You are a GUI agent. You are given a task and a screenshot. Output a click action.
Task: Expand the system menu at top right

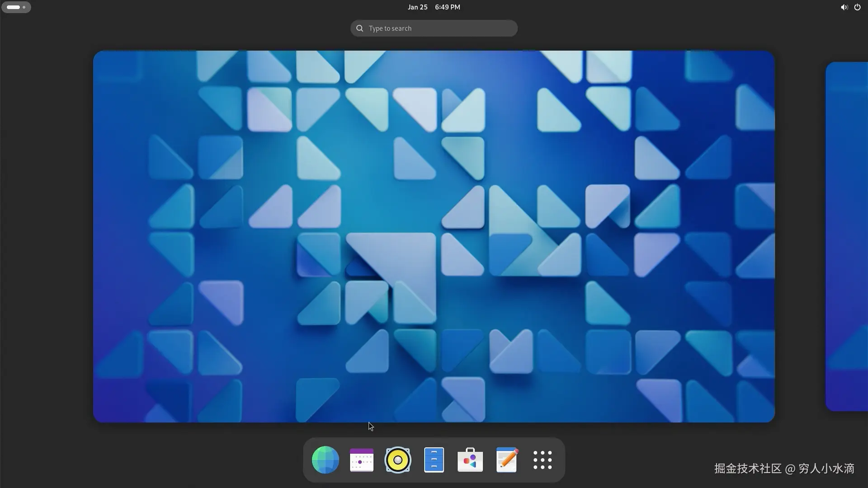pyautogui.click(x=850, y=7)
